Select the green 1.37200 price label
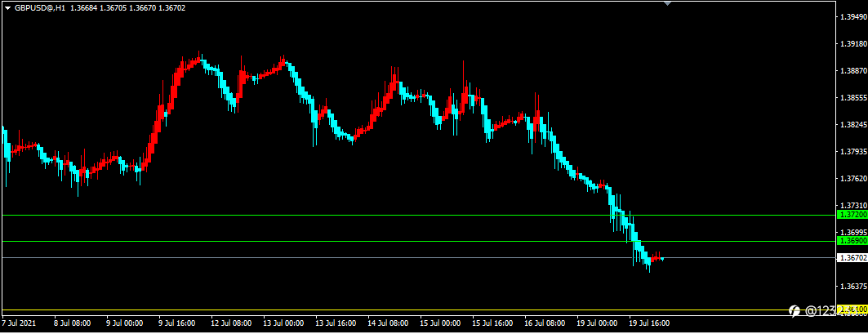868x334 pixels. click(851, 214)
